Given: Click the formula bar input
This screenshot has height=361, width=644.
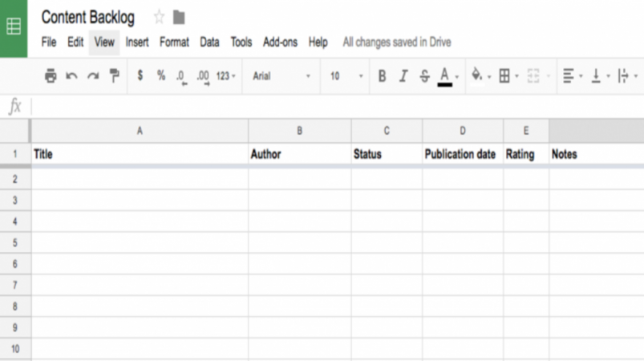Looking at the screenshot, I should 337,107.
